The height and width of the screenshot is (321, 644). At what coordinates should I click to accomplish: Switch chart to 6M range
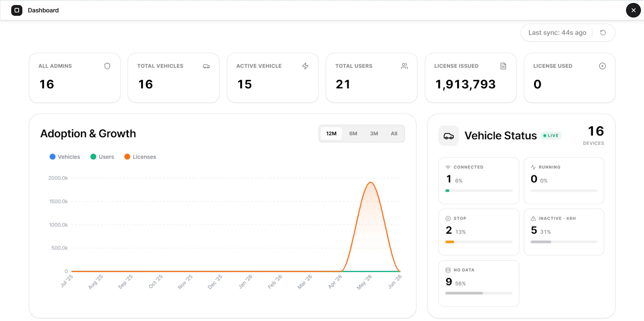coord(353,134)
